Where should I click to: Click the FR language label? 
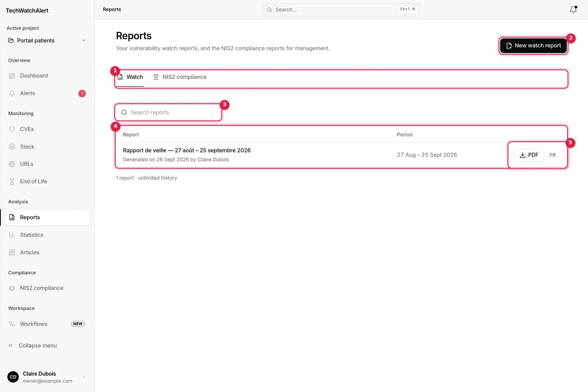tap(552, 155)
